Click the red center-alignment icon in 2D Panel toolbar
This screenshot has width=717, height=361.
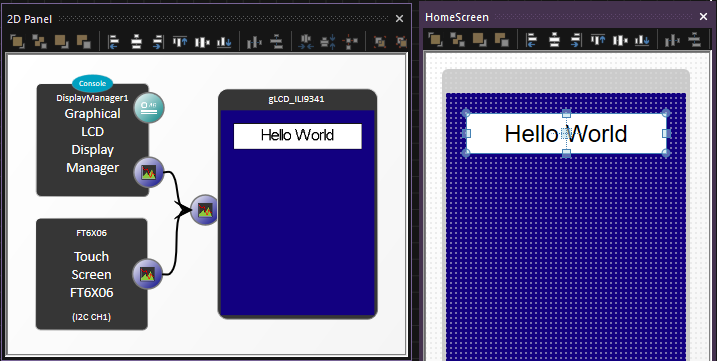(350, 42)
